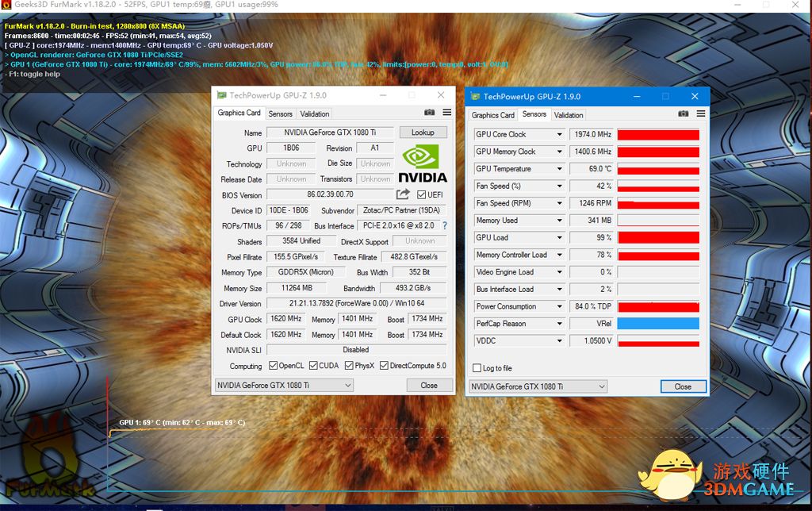Click GPU-Z title icon in Graphics Card window
The width and height of the screenshot is (812, 511).
(x=222, y=95)
